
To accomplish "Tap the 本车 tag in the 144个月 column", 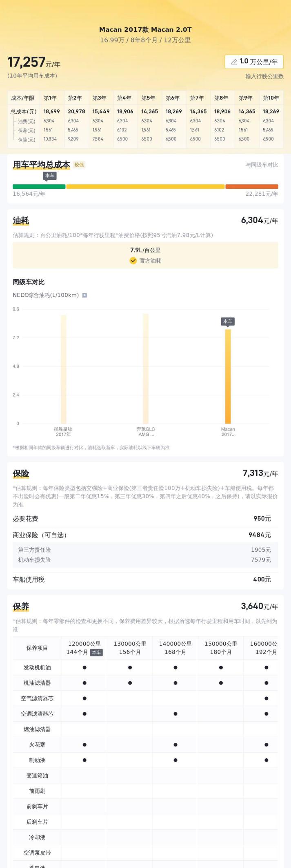I will 96,652.
